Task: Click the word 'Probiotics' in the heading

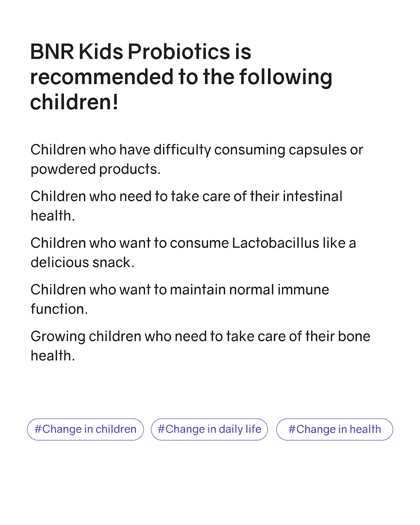Action: [x=179, y=52]
